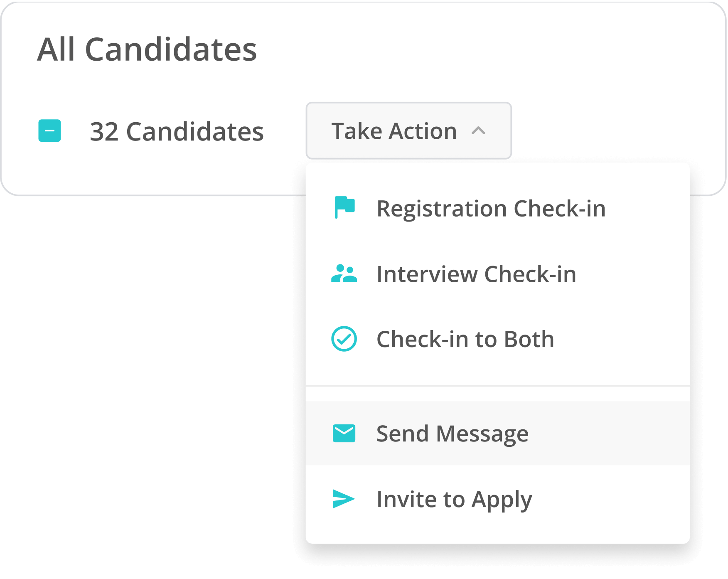728x579 pixels.
Task: Choose the Invite to Apply option
Action: [454, 499]
